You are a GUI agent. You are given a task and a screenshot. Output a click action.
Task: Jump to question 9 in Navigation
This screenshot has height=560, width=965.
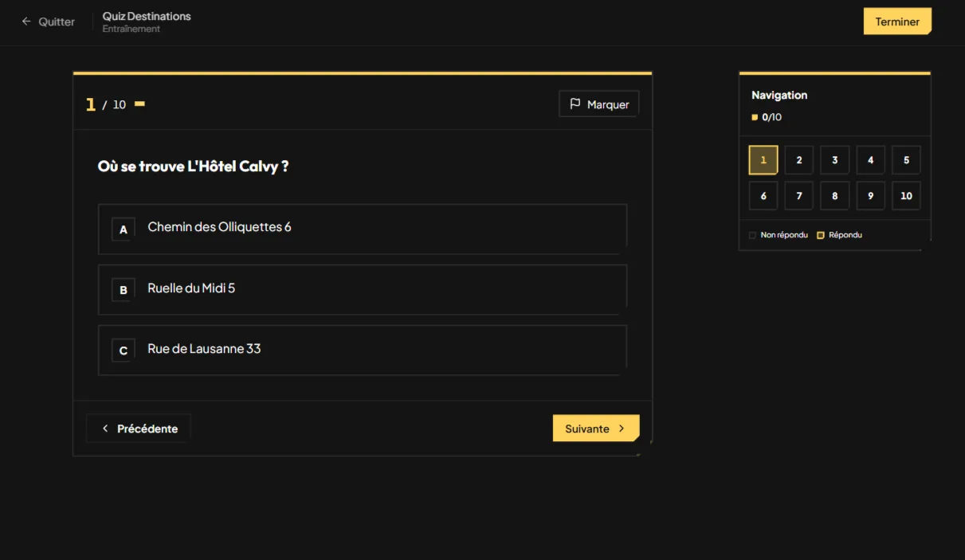(x=871, y=196)
